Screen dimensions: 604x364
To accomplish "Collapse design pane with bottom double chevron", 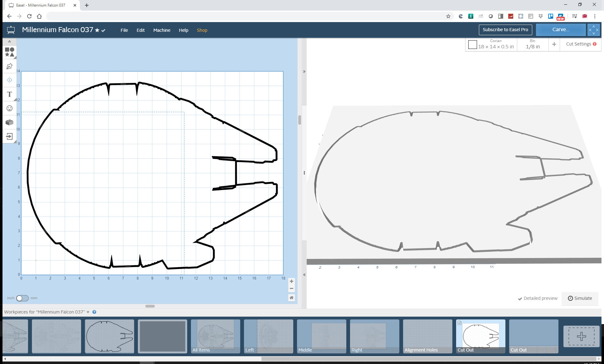I will (x=304, y=275).
